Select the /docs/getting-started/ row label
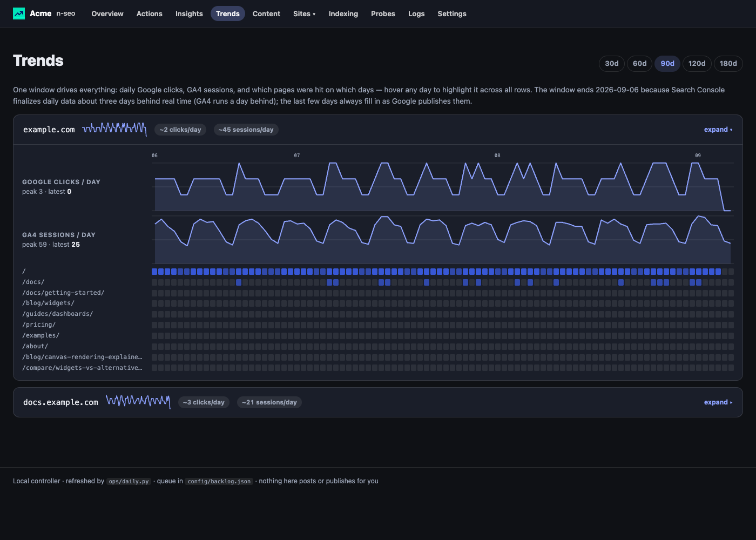Screen dimensions: 756x540 pyautogui.click(x=63, y=293)
